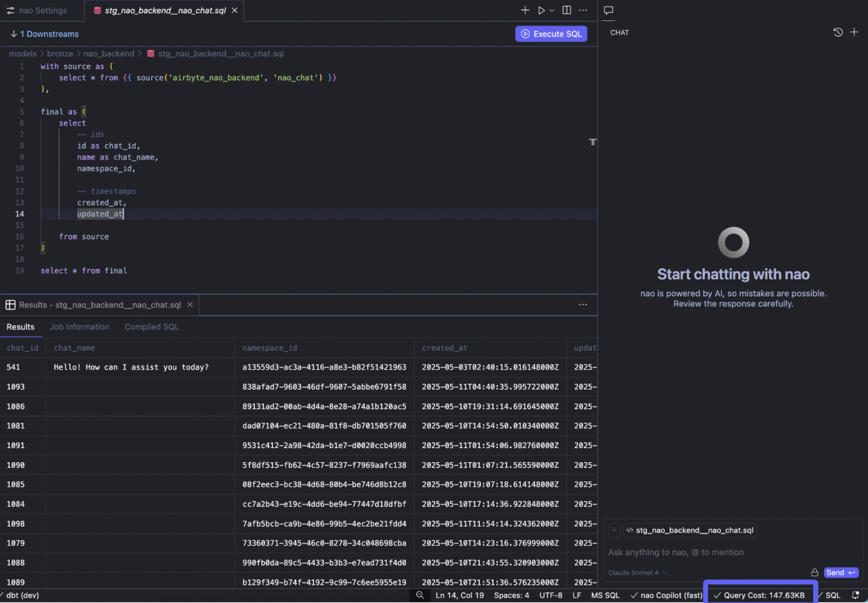Image resolution: width=868 pixels, height=603 pixels.
Task: Switch to Compiled SQL tab
Action: coord(152,327)
